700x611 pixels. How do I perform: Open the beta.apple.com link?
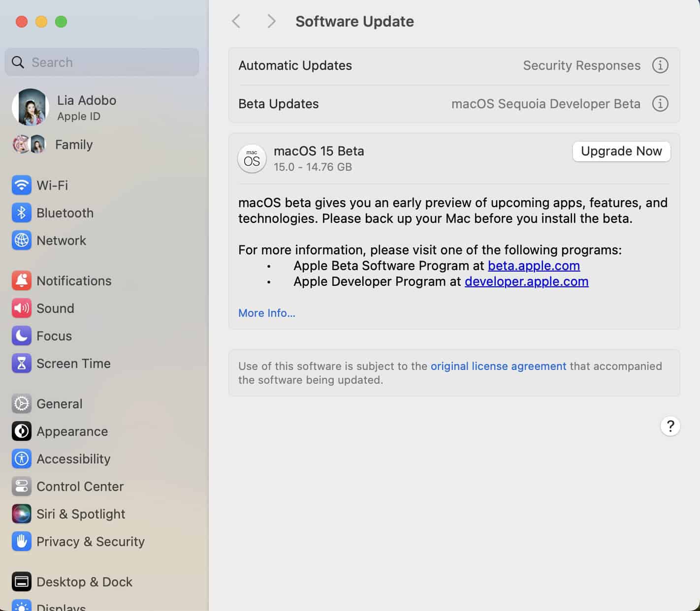click(534, 266)
